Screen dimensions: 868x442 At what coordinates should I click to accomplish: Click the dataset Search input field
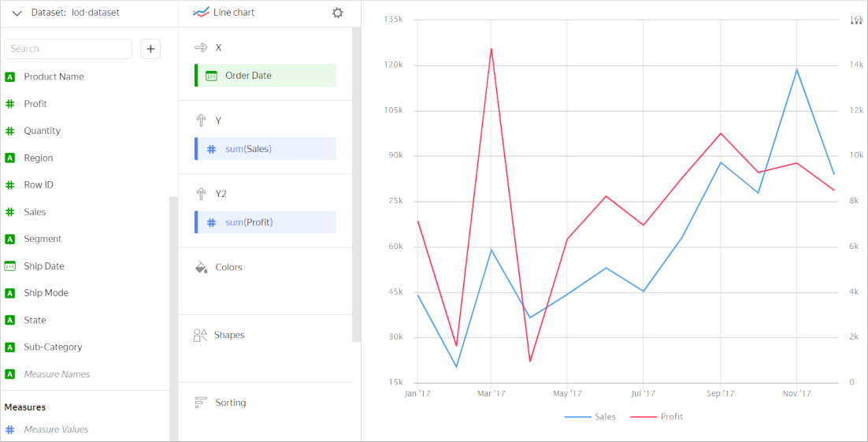[69, 49]
